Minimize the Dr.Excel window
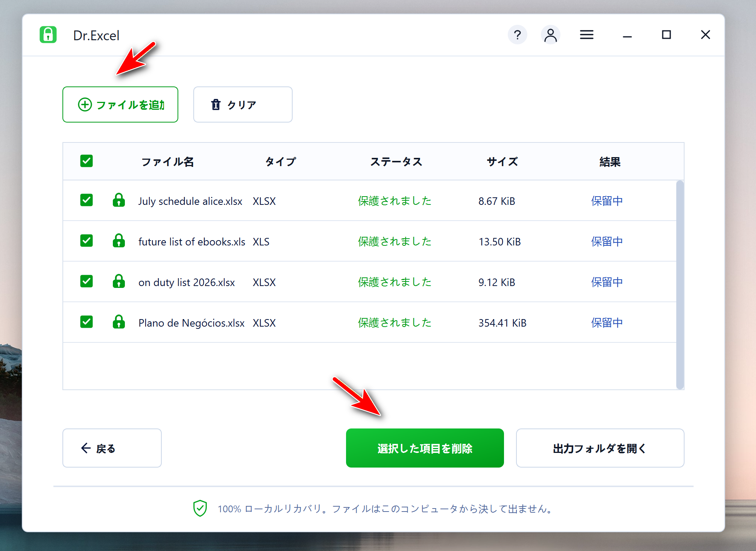Viewport: 756px width, 551px height. 627,36
